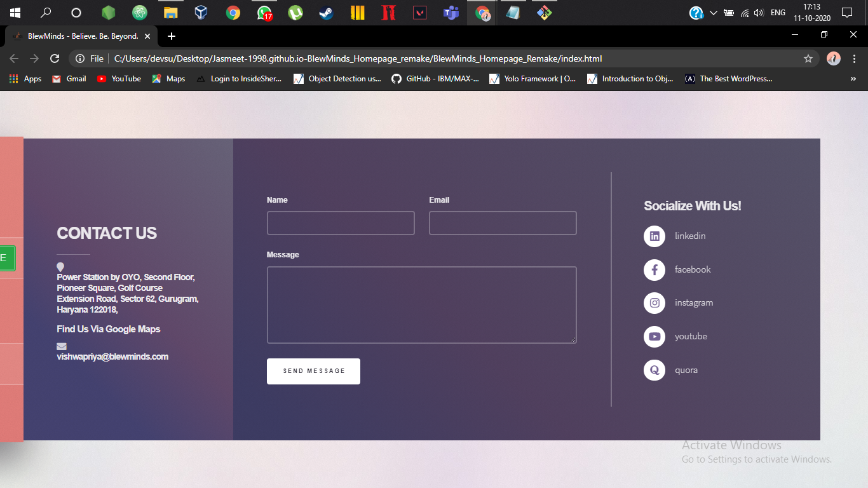Open the linkedin social icon
Viewport: 868px width, 488px height.
[x=654, y=236]
